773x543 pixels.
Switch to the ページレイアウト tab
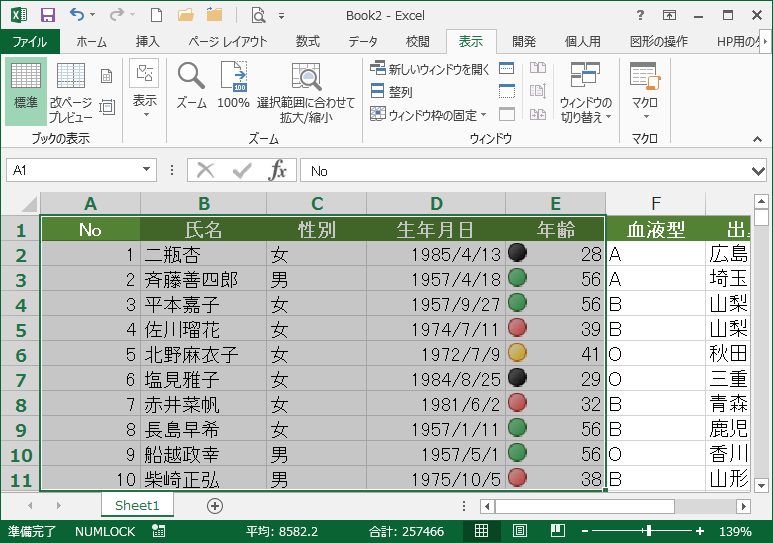228,41
